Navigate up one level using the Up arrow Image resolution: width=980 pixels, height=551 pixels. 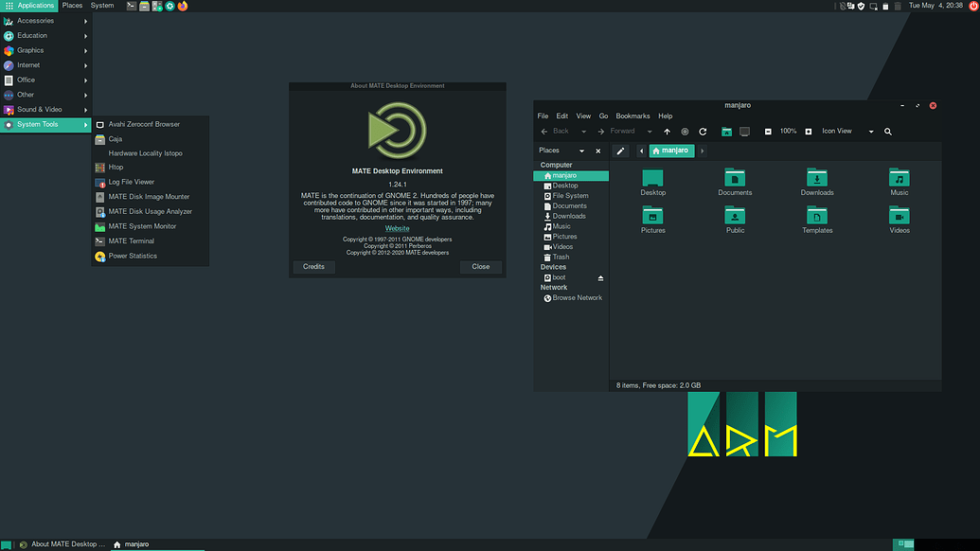(668, 131)
